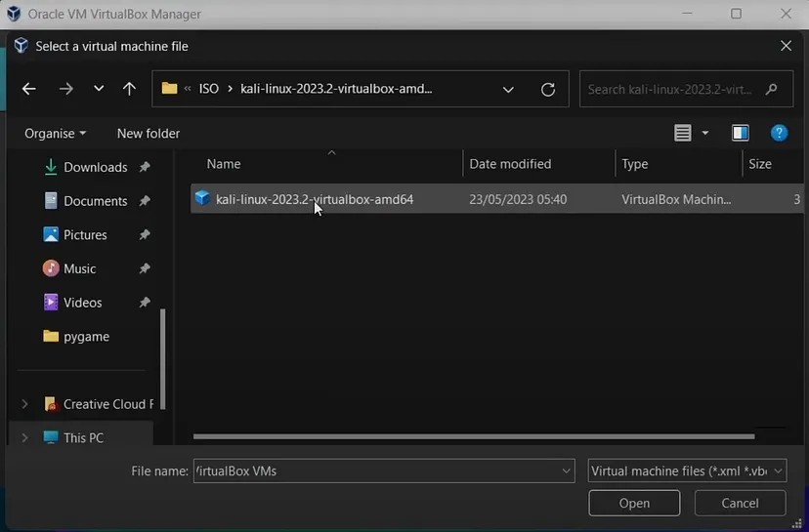This screenshot has height=532, width=809.
Task: Expand the Creative Cloud Files node
Action: click(x=24, y=404)
